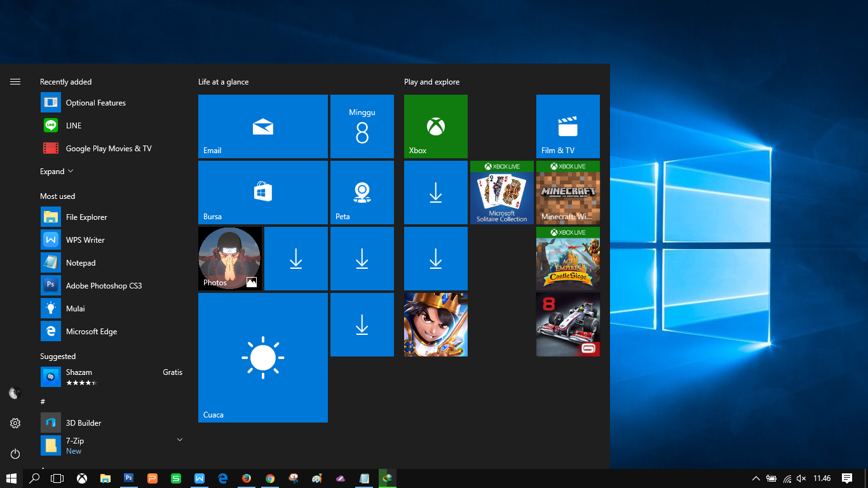Show hidden system tray icons
868x488 pixels.
[x=756, y=478]
